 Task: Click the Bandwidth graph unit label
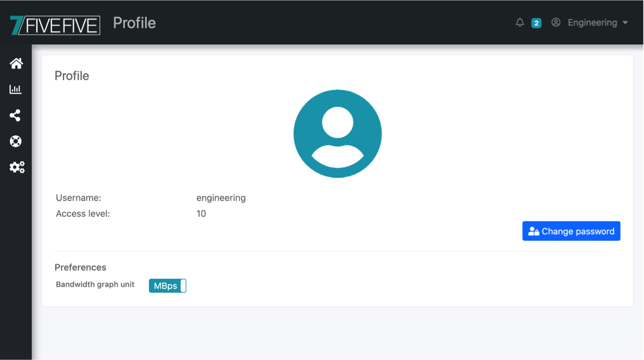point(95,284)
